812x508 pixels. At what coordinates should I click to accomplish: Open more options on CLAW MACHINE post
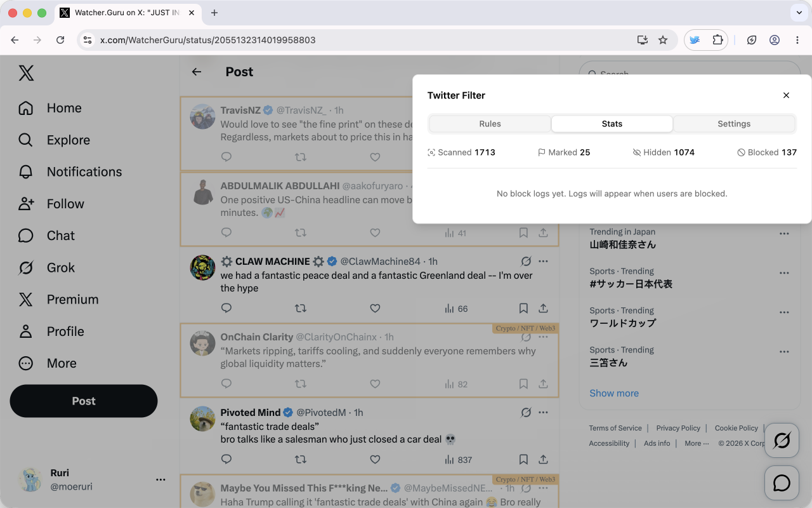(543, 261)
